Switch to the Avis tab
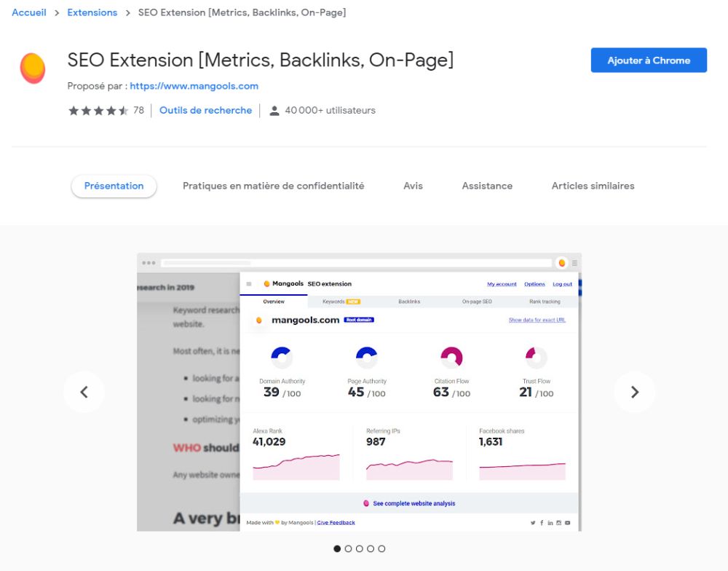The image size is (728, 571). [x=413, y=186]
